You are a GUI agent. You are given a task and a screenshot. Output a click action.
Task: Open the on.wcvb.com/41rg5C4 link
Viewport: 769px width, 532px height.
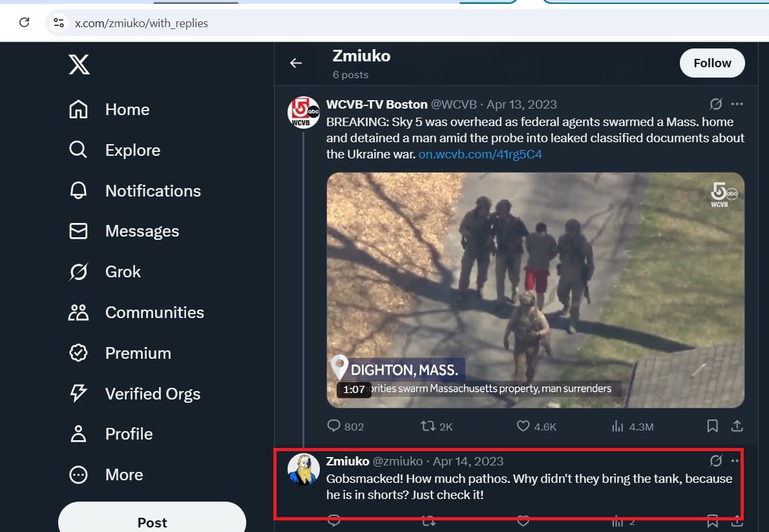480,154
